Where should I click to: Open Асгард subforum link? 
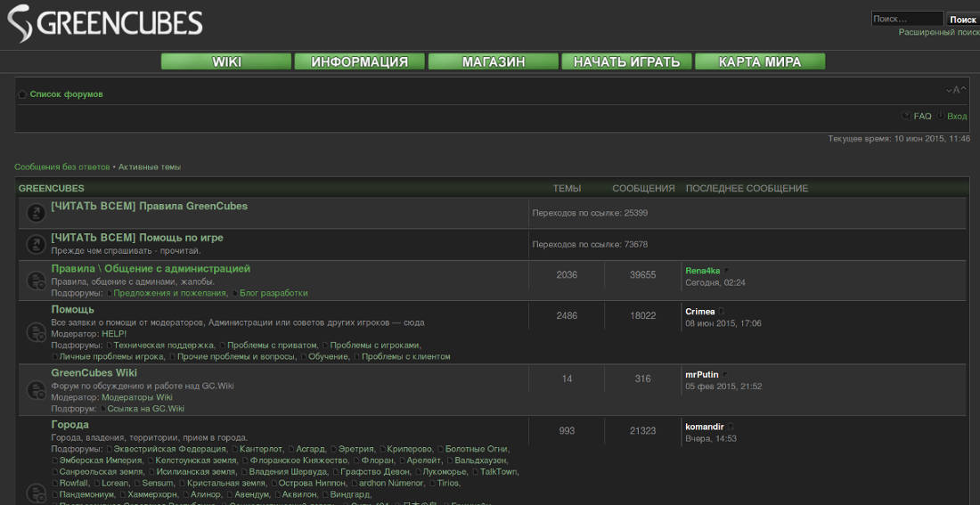(311, 450)
